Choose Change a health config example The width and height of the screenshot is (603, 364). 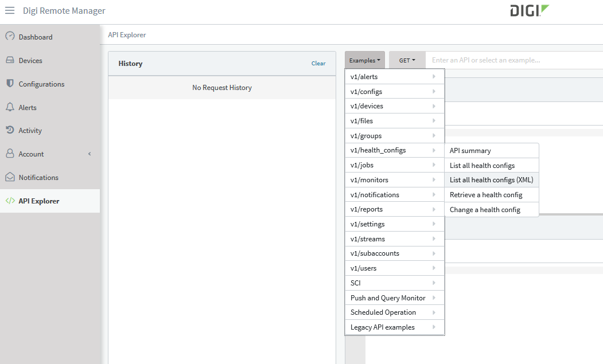[x=492, y=209]
